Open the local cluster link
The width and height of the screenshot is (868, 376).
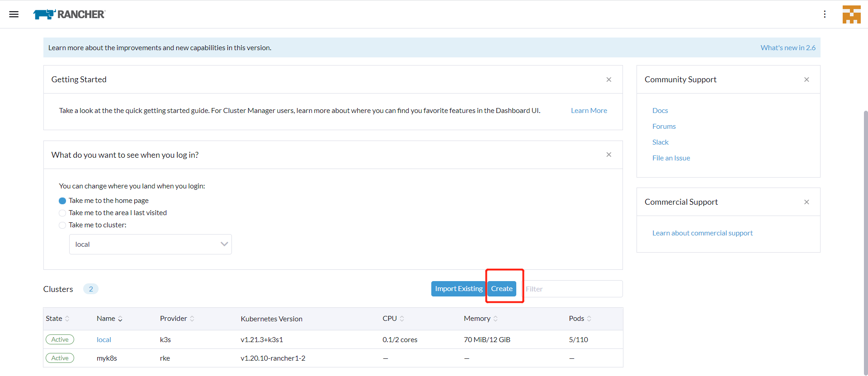pos(104,340)
